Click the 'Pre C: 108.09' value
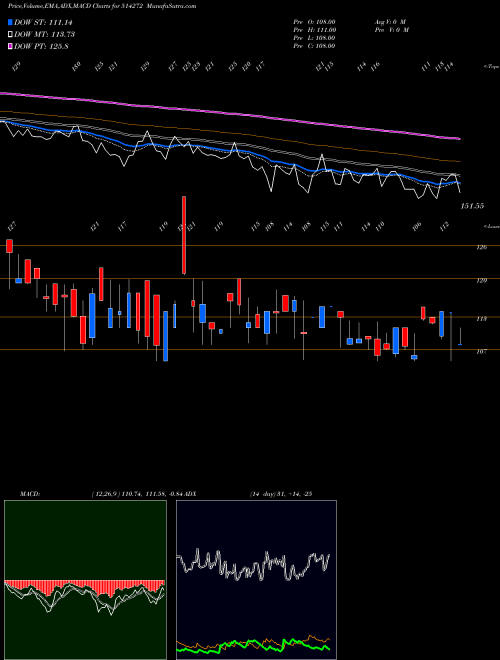 314,46
